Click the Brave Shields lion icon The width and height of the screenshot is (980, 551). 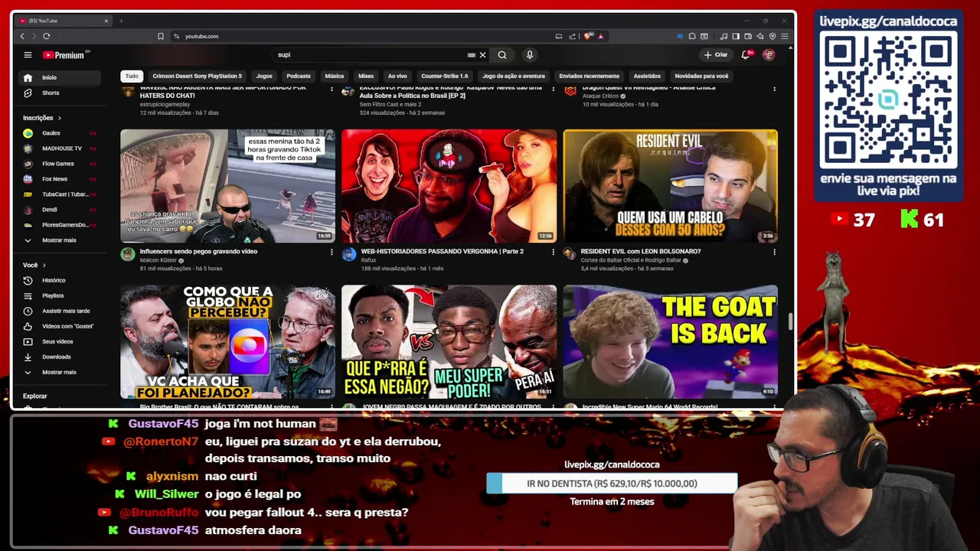tap(588, 36)
